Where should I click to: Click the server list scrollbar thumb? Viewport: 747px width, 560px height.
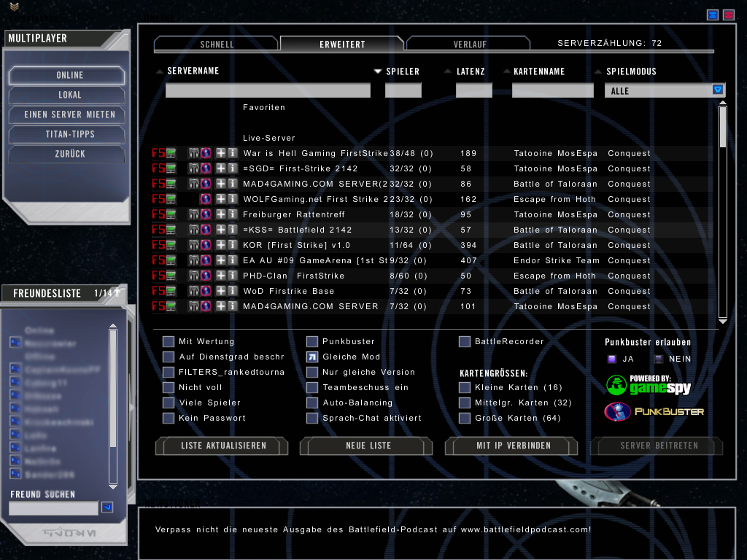click(723, 127)
